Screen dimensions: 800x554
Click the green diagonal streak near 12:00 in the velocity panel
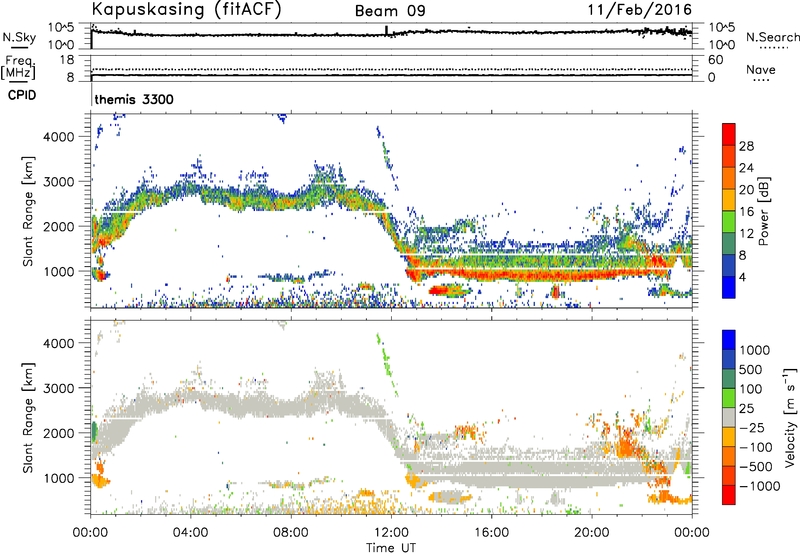click(387, 365)
